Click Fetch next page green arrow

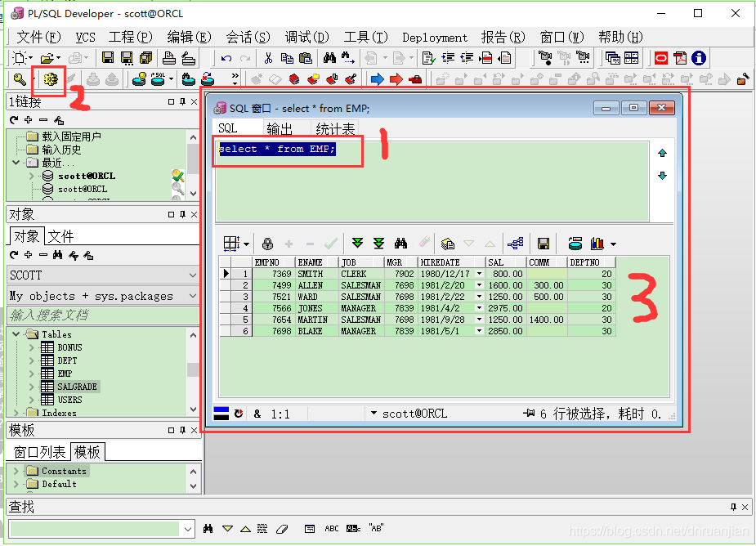pyautogui.click(x=357, y=244)
